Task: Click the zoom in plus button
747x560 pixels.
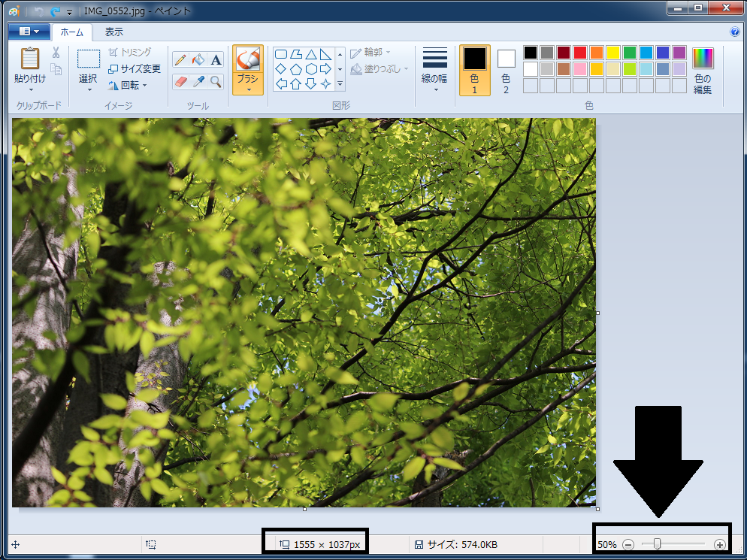Action: (719, 544)
